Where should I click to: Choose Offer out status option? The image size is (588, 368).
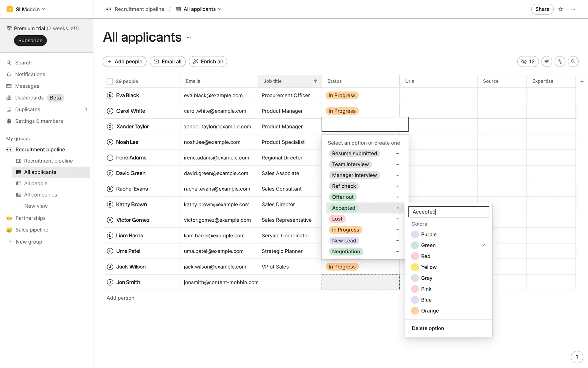[x=343, y=197]
